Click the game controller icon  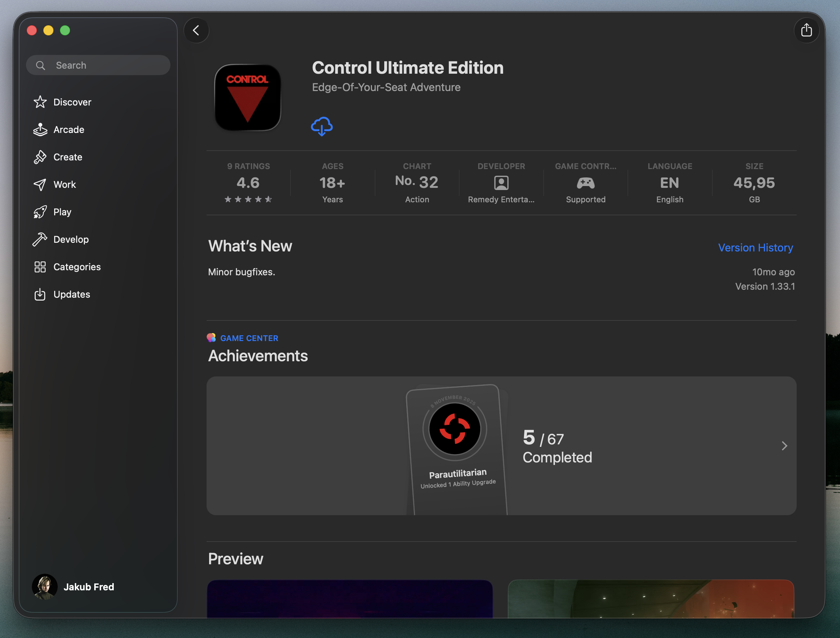tap(585, 183)
